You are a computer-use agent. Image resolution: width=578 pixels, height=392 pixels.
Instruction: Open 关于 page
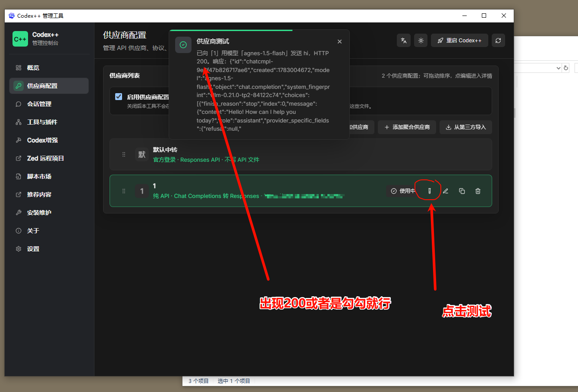coord(49,231)
